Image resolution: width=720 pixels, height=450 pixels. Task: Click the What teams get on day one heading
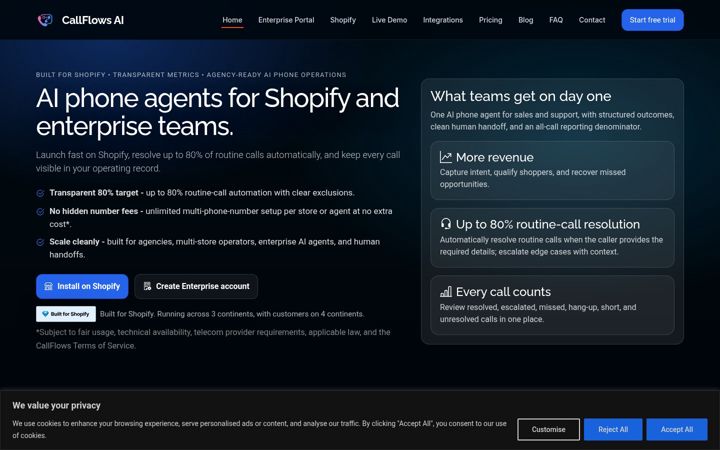pyautogui.click(x=521, y=96)
